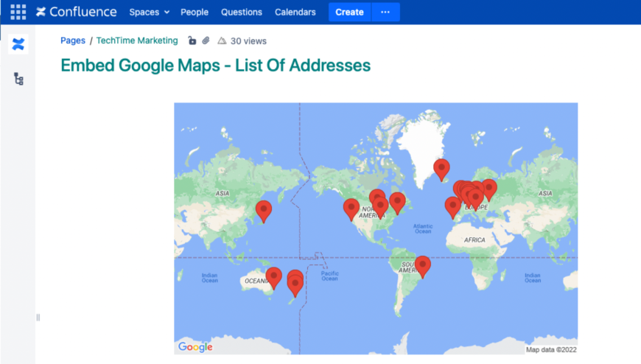
Task: Expand the Spaces dropdown menu
Action: tap(150, 13)
